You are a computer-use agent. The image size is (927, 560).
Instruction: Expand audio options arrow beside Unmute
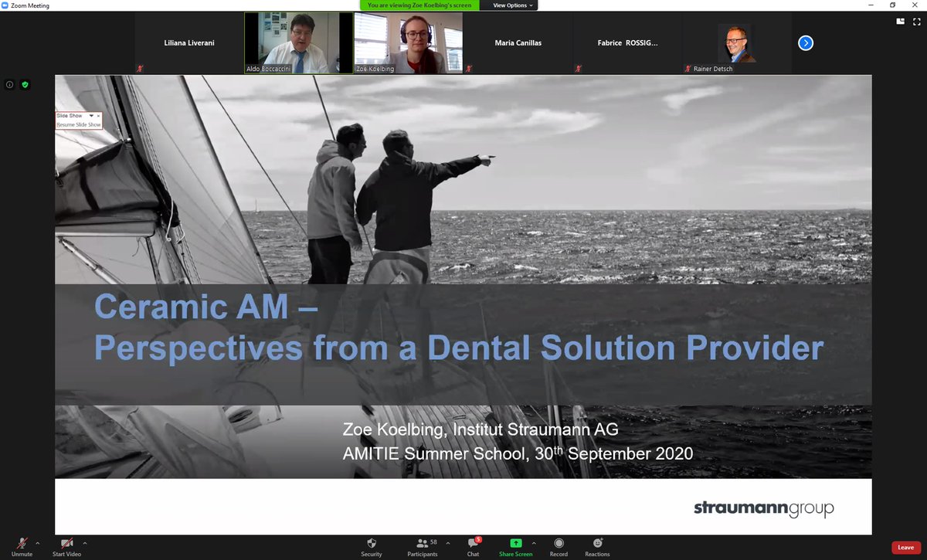coord(39,542)
